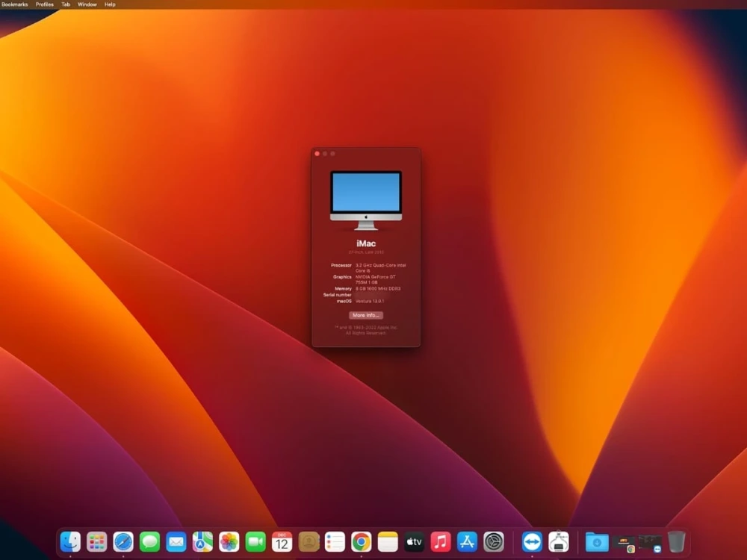Open the Mail app icon
Screen dimensions: 747x560
[x=176, y=541]
